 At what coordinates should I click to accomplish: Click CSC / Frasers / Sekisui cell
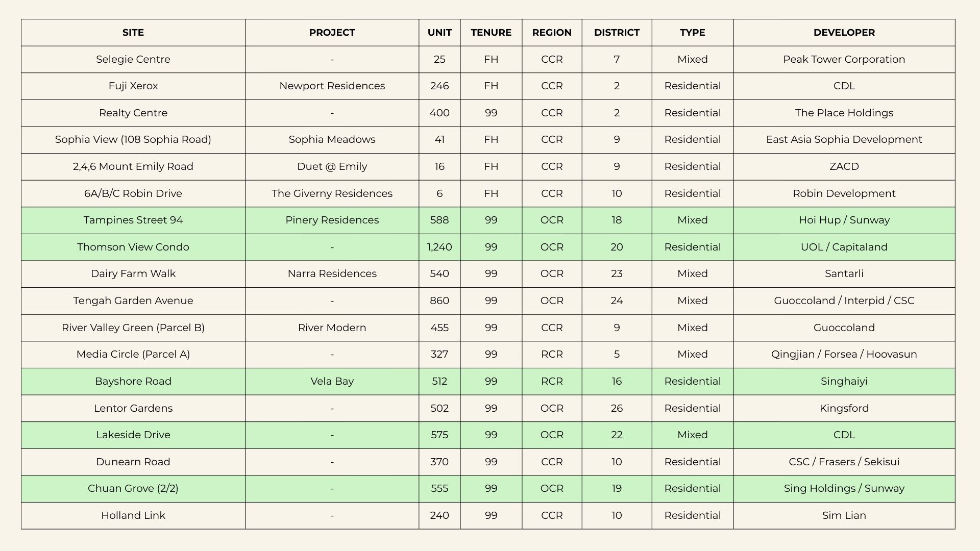[x=844, y=462]
